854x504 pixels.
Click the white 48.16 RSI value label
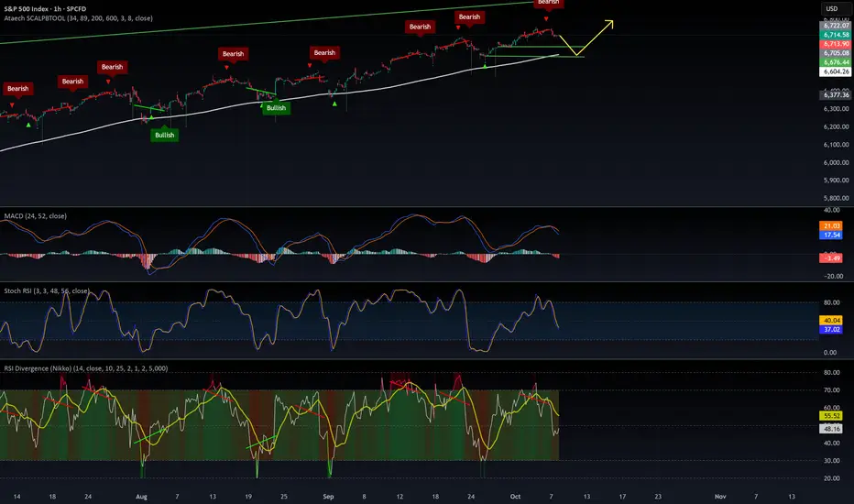[x=830, y=429]
